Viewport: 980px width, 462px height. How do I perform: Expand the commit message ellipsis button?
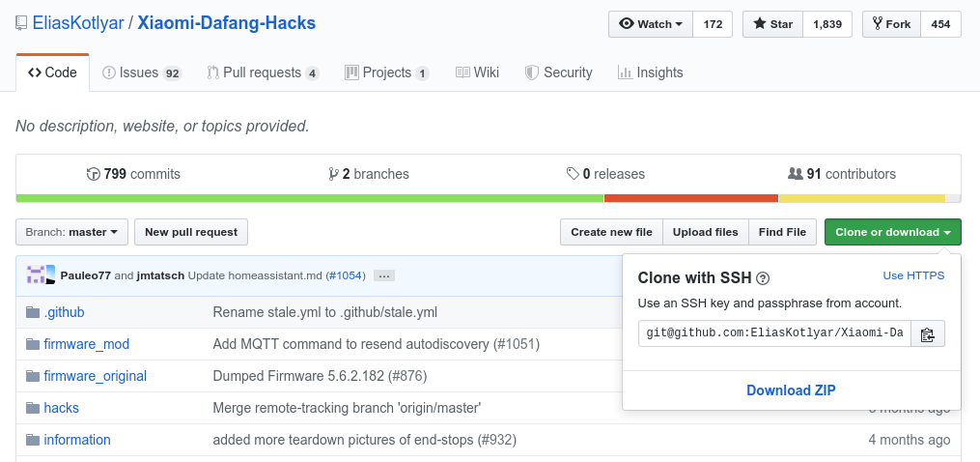pos(384,275)
